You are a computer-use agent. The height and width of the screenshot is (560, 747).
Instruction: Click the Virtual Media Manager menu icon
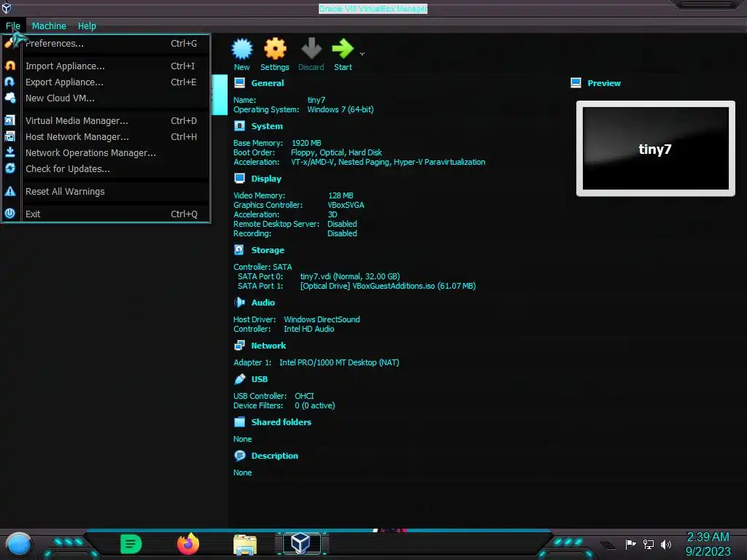[x=10, y=120]
